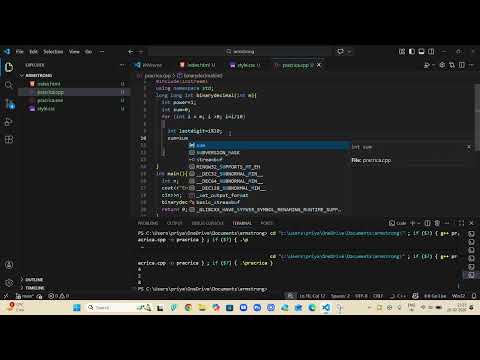Viewport: 480px width, 360px height.
Task: Open the launch profile dropdown beside plus
Action: (419, 223)
